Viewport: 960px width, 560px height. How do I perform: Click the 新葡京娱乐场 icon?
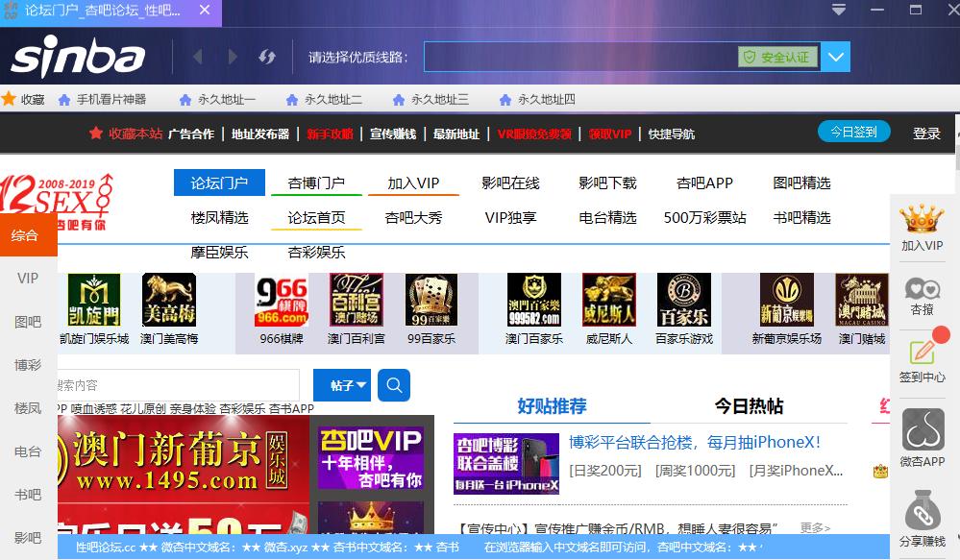click(x=787, y=300)
